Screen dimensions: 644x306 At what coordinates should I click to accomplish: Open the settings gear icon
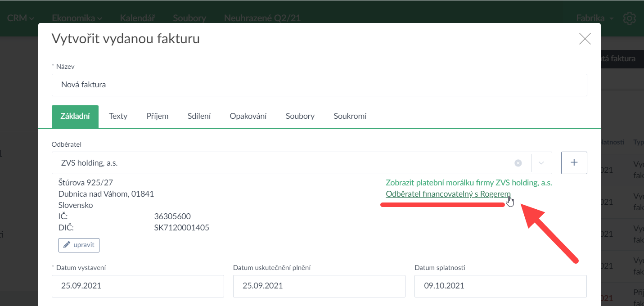[629, 18]
